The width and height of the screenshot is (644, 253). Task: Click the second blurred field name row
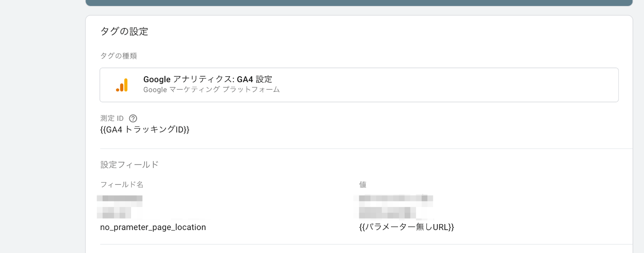114,213
